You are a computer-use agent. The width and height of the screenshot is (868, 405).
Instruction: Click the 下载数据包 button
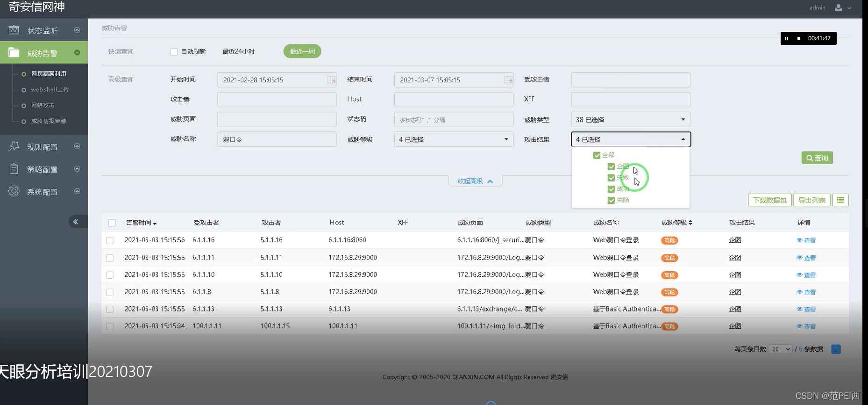point(770,200)
